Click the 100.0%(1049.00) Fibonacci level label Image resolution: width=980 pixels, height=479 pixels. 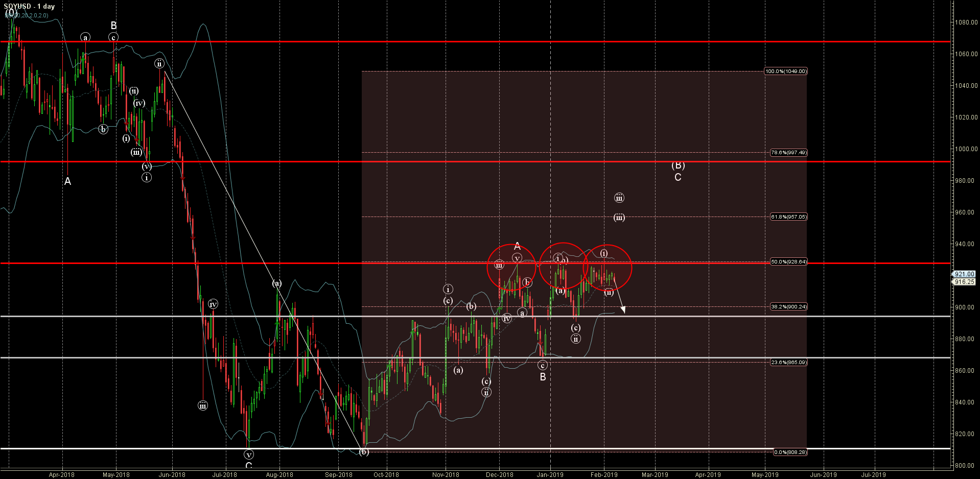[785, 71]
